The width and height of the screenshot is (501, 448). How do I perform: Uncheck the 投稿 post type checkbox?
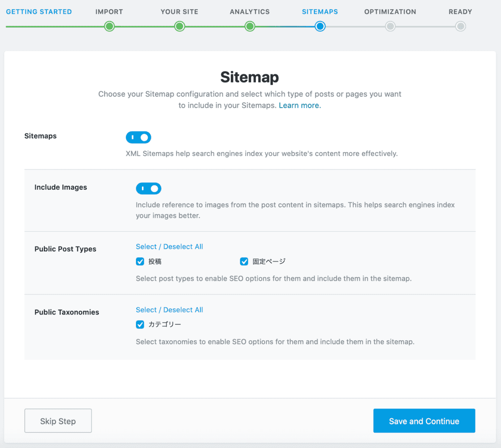[140, 262]
